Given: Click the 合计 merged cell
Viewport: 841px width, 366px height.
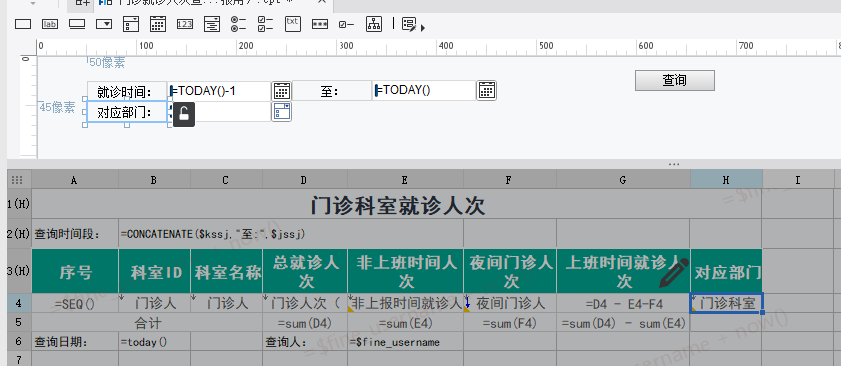Looking at the screenshot, I should tap(147, 323).
